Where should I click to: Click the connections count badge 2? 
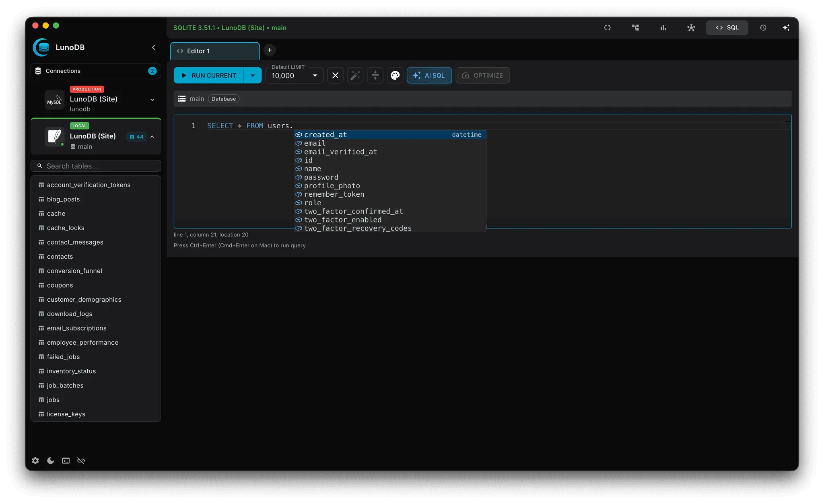pos(152,71)
